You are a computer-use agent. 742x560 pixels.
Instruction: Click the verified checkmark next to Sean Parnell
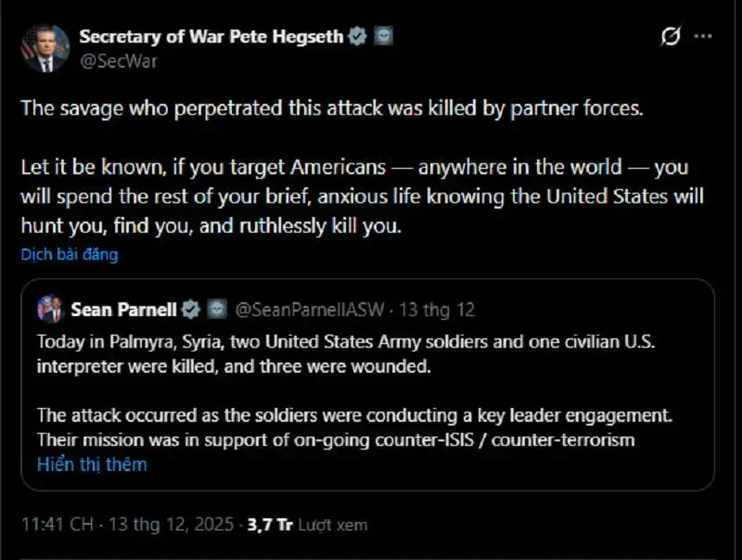(192, 308)
